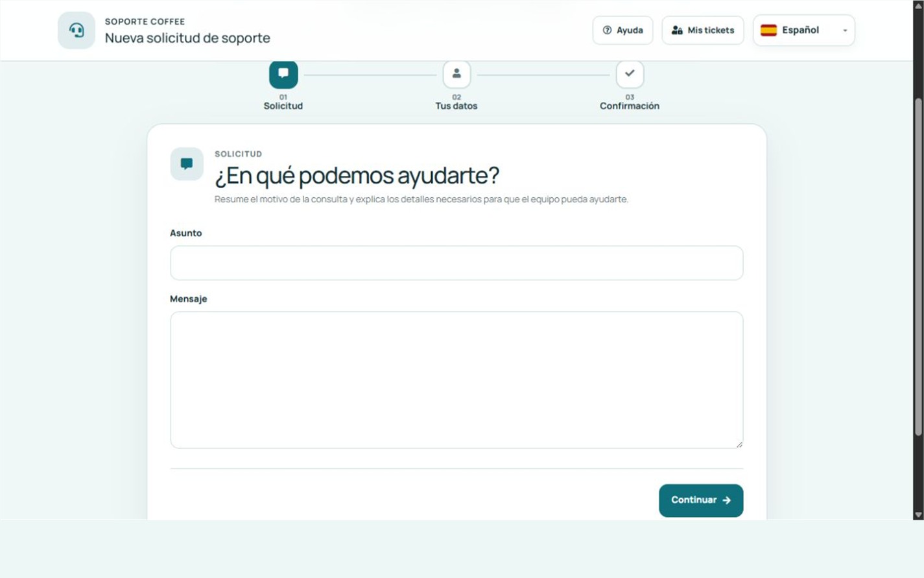The image size is (924, 578).
Task: Click the headset support logo icon
Action: (77, 30)
